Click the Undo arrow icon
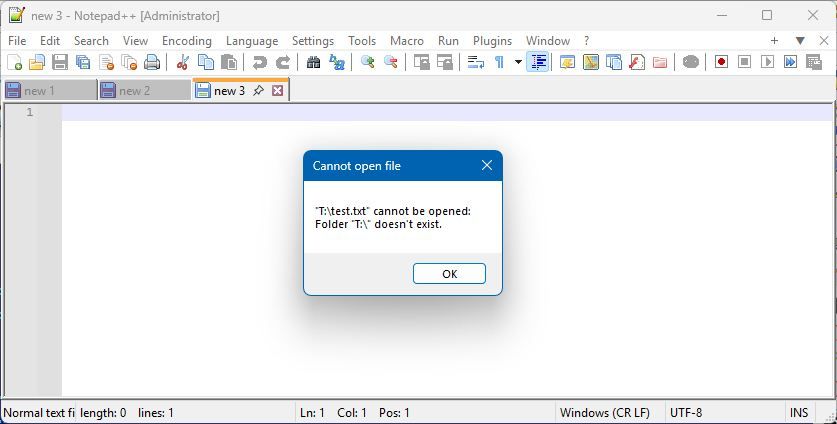This screenshot has width=837, height=424. click(x=259, y=62)
